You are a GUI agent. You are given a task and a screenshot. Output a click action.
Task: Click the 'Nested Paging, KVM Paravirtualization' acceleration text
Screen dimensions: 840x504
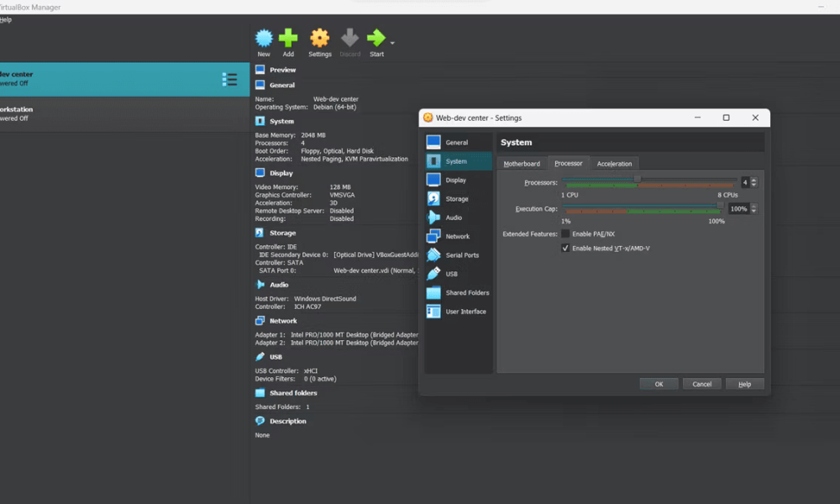[x=354, y=159]
